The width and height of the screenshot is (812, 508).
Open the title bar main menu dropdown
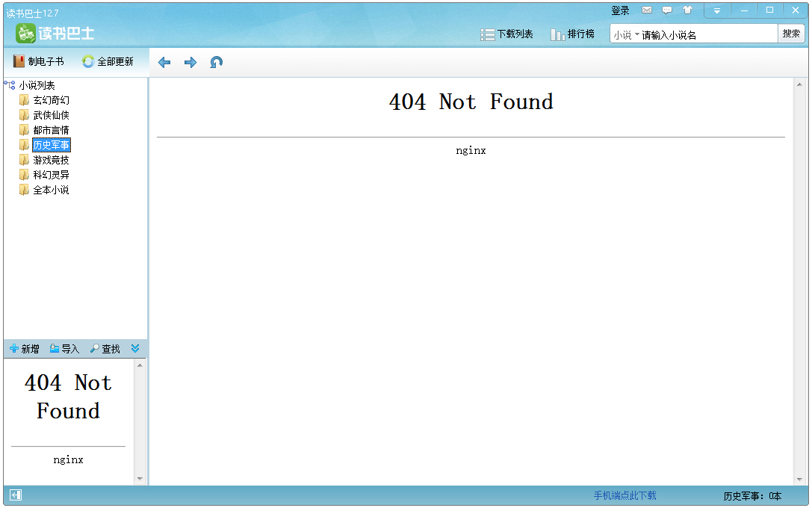coord(717,10)
